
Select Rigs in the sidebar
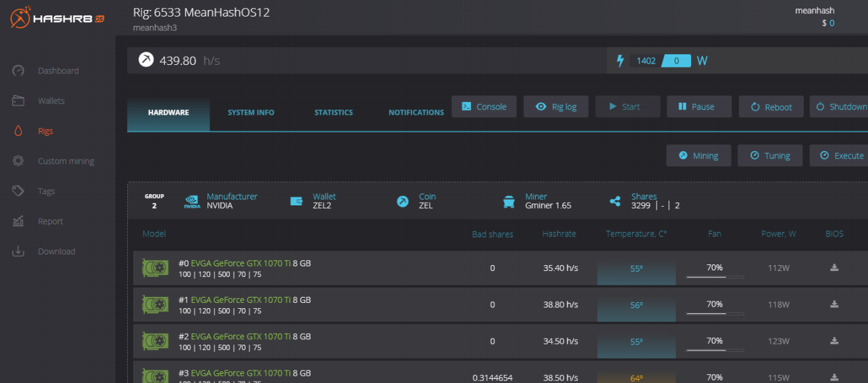tap(45, 131)
